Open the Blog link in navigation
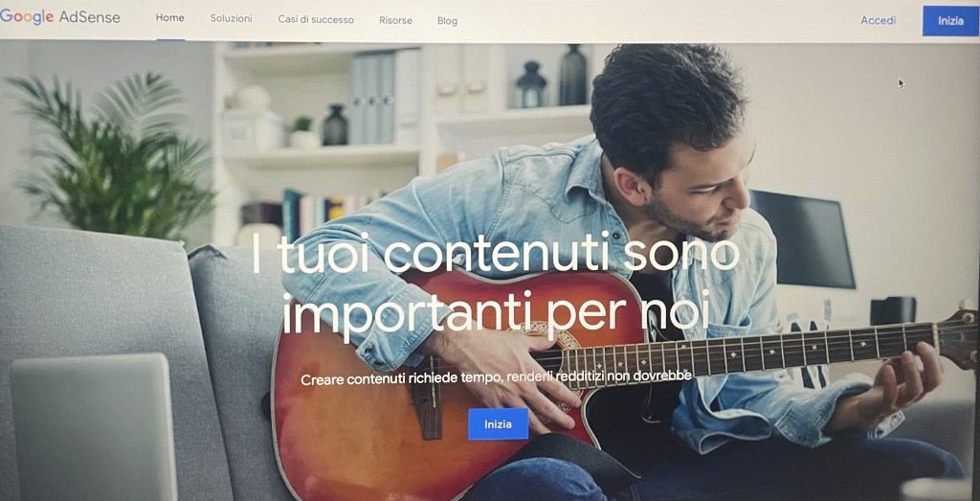This screenshot has width=980, height=501. click(x=448, y=21)
